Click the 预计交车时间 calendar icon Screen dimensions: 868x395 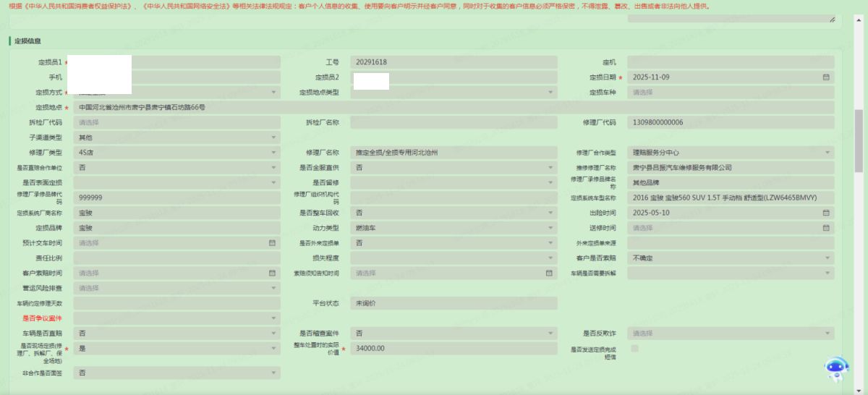(x=272, y=243)
